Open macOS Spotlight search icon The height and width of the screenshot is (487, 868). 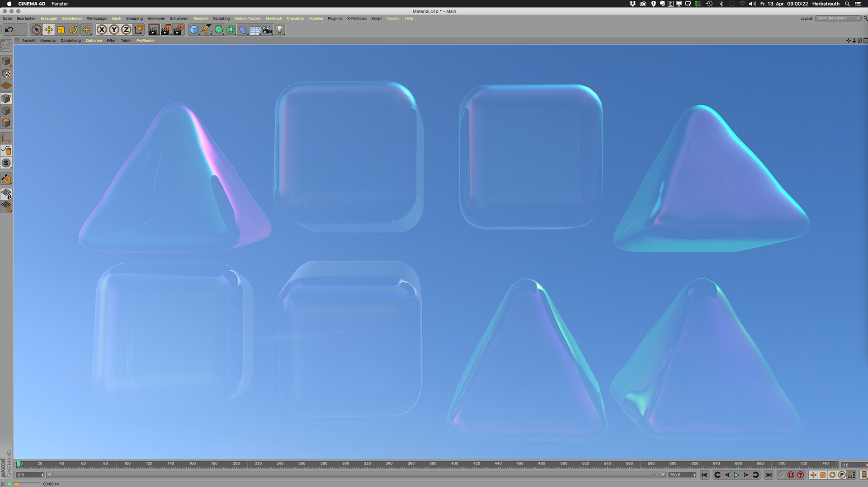point(847,4)
